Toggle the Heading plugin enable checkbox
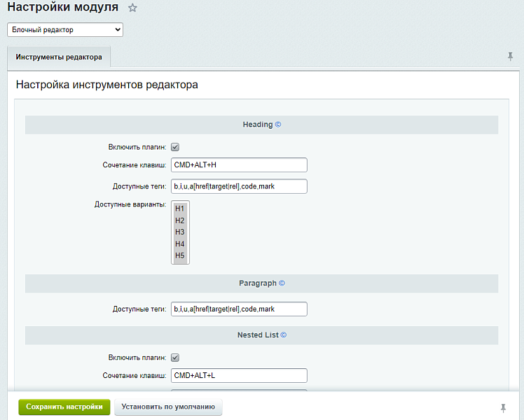 [175, 147]
